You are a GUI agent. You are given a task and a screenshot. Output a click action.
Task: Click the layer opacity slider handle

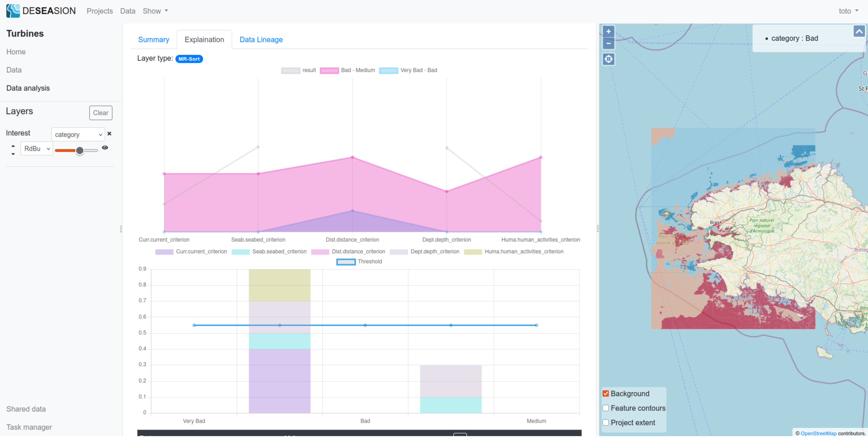point(79,151)
